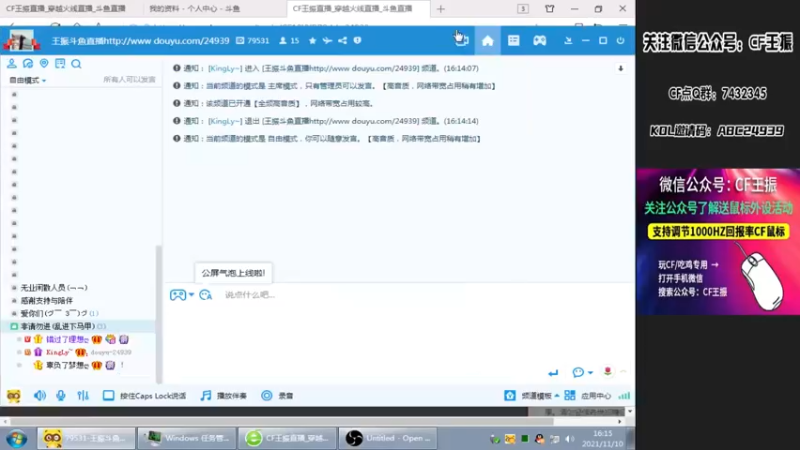Open the audio mixer settings icon
The width and height of the screenshot is (800, 450).
pos(83,396)
